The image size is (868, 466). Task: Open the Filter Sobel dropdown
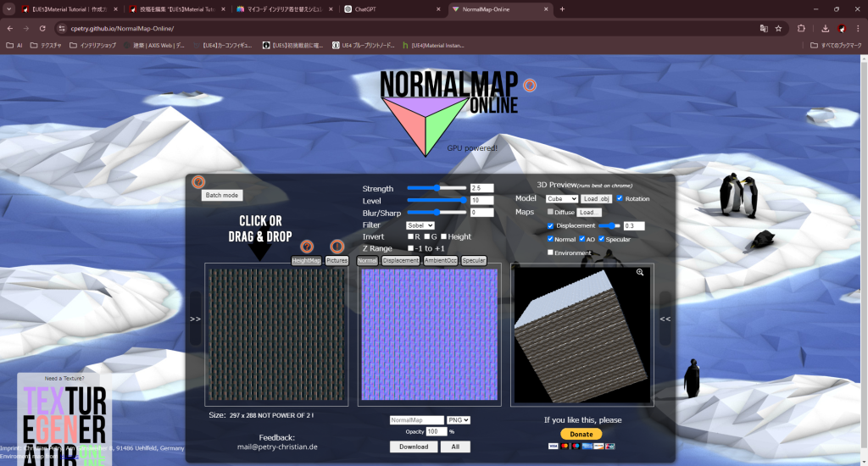click(420, 225)
